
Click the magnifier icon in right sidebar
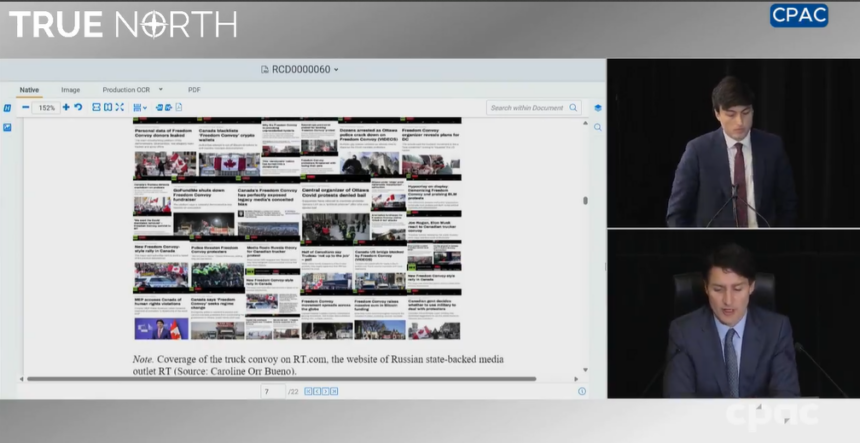(598, 127)
